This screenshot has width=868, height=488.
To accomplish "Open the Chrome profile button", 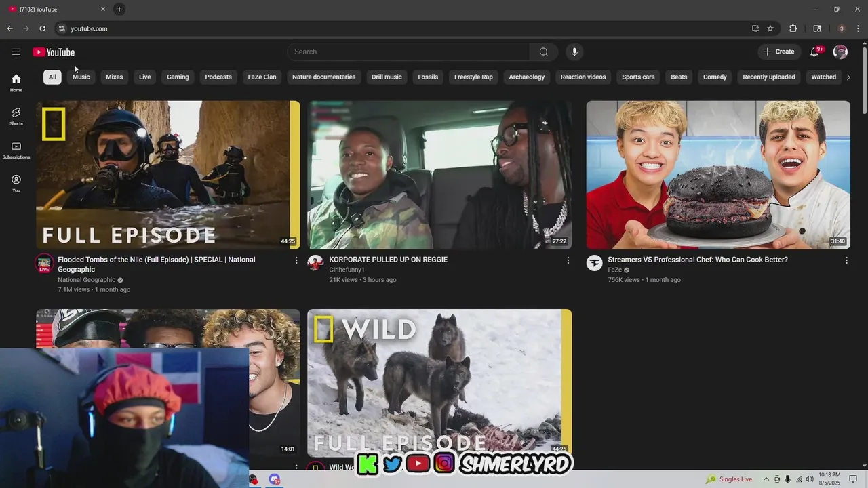I will [x=842, y=28].
